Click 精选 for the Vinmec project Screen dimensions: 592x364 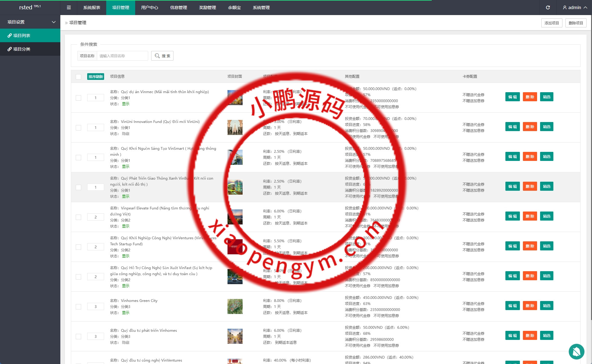coord(547,97)
